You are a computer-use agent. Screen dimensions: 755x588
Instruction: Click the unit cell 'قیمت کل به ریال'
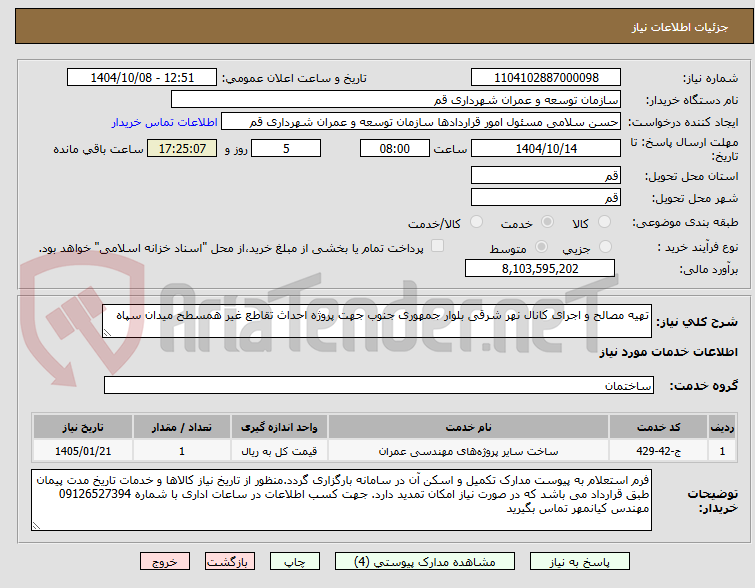(x=279, y=451)
